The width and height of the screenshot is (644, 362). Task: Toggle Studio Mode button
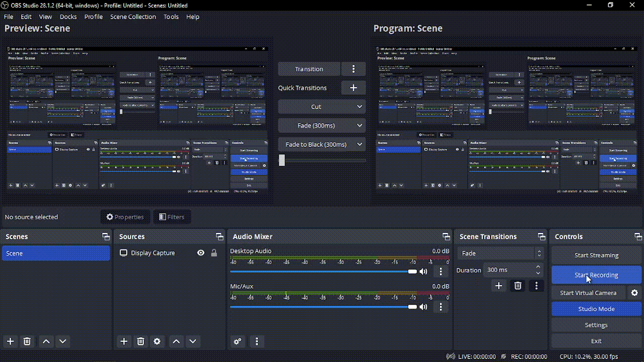click(596, 309)
